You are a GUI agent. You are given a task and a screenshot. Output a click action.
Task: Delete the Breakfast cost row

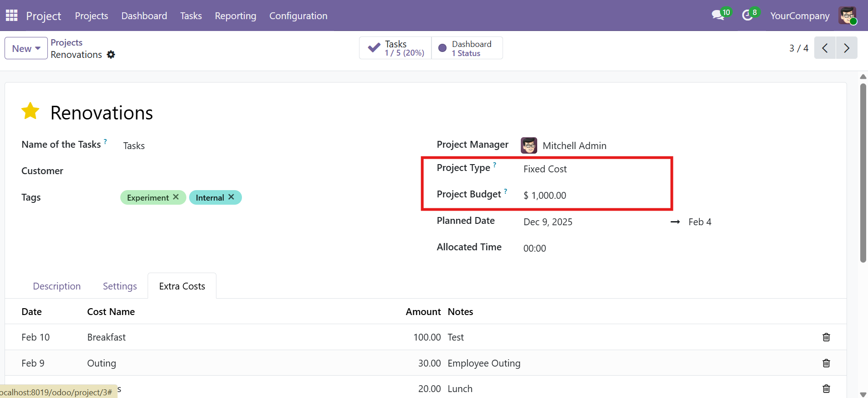tap(826, 337)
